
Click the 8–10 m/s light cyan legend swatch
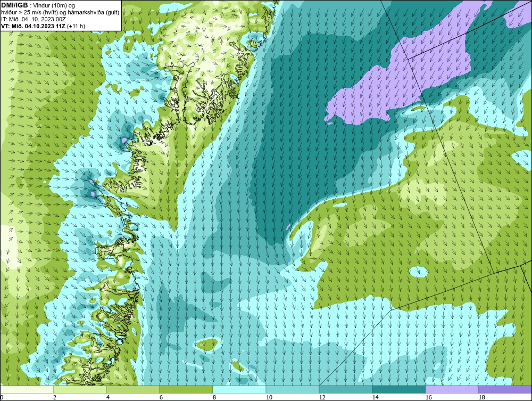pos(239,389)
